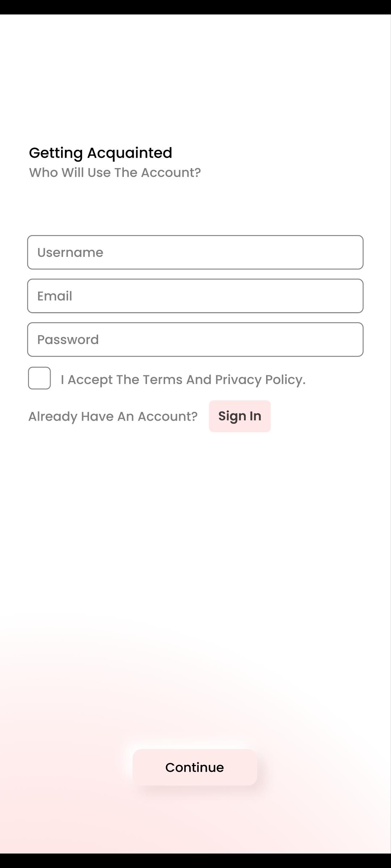Enable the Terms and Privacy checkbox
This screenshot has height=868, width=391.
tap(39, 378)
